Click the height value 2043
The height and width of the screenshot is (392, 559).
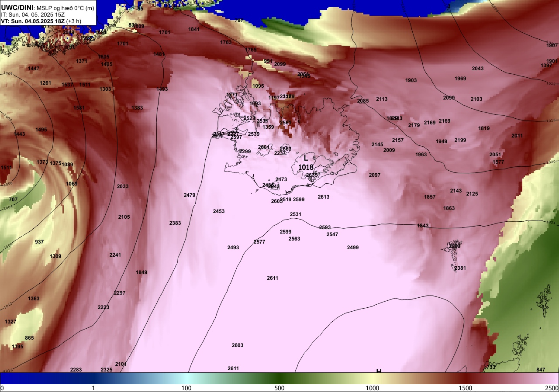[x=478, y=69]
